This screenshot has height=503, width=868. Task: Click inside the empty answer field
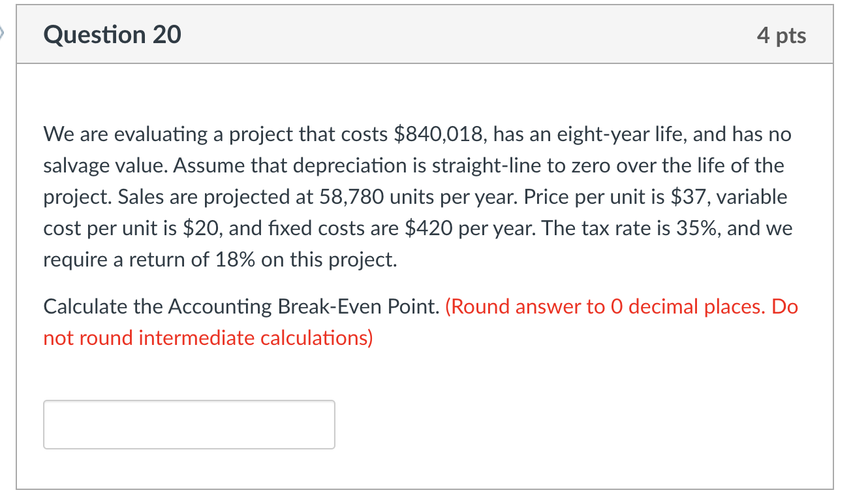[189, 424]
